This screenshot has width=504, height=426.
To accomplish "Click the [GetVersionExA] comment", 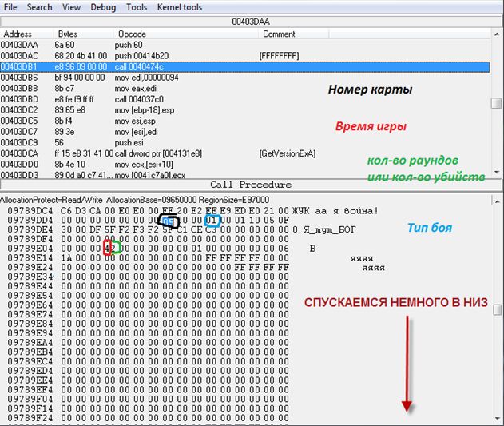I will tap(288, 153).
